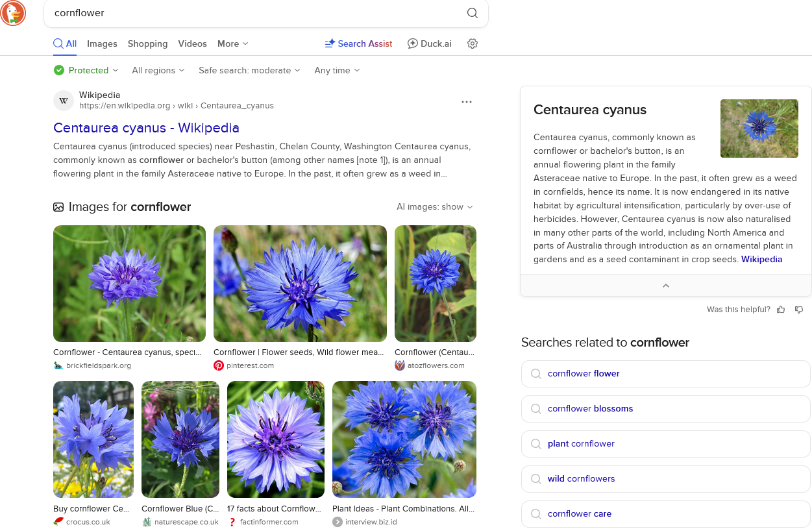Switch to the Images tab

pyautogui.click(x=102, y=43)
